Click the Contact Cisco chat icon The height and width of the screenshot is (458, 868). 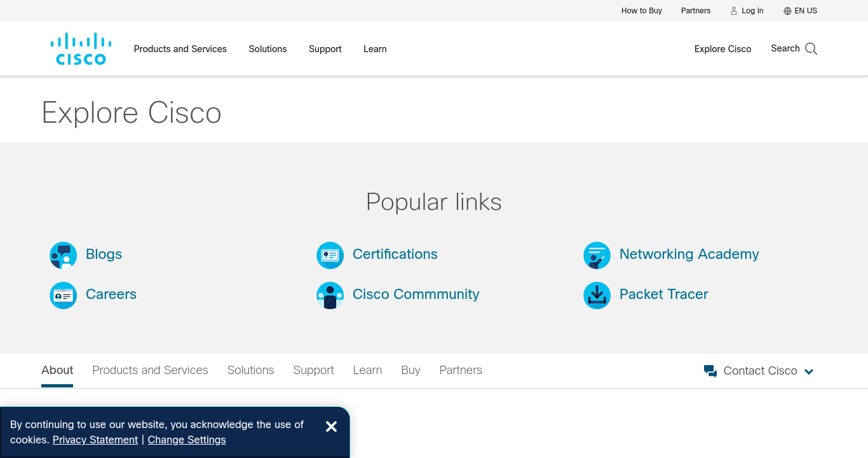tap(710, 371)
